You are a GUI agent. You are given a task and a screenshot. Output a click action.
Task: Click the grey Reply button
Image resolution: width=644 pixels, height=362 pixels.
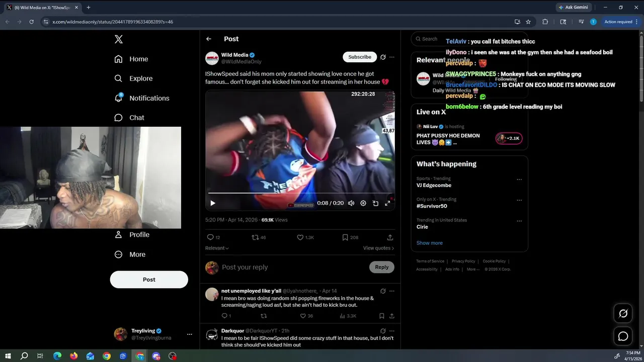(x=382, y=267)
